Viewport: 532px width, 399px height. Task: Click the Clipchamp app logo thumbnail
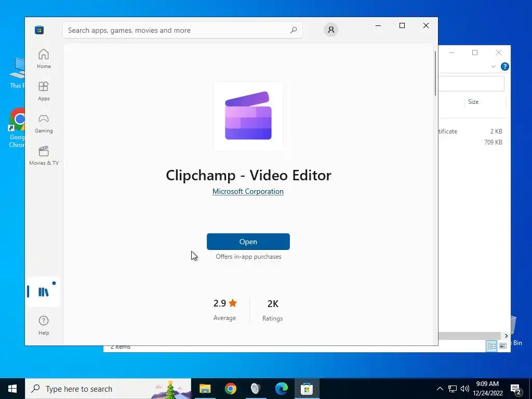point(248,116)
